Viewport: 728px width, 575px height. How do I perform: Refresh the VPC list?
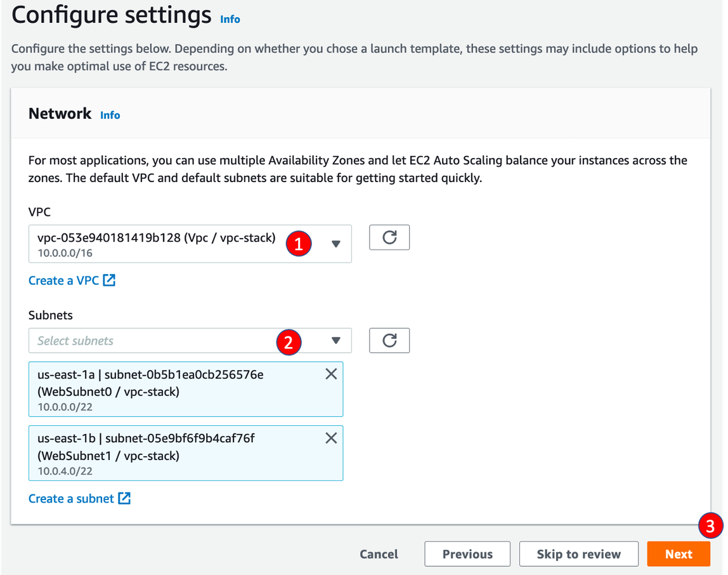389,237
